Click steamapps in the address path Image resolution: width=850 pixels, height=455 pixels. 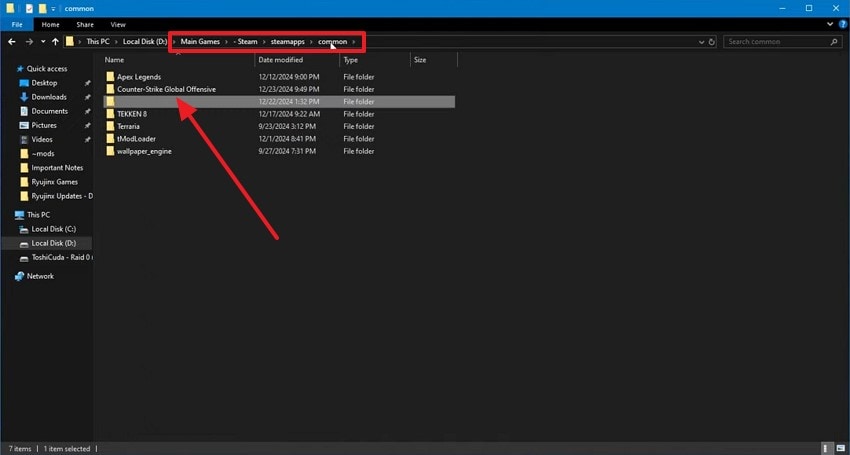287,42
